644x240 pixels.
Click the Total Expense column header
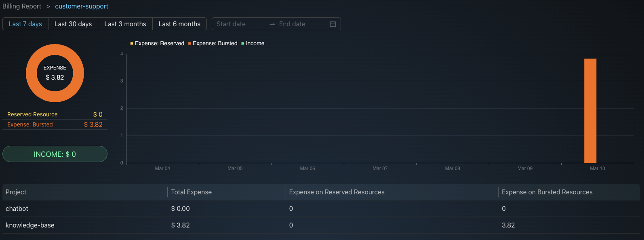click(192, 192)
